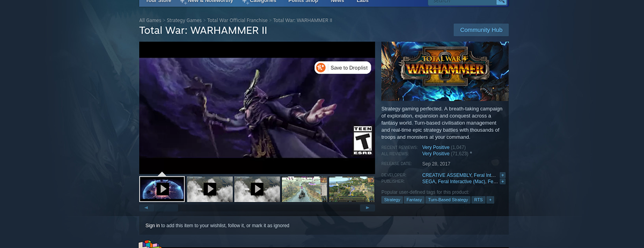Select the fifth screenshot thumbnail
Screen dimensions: 644x248
coord(352,189)
